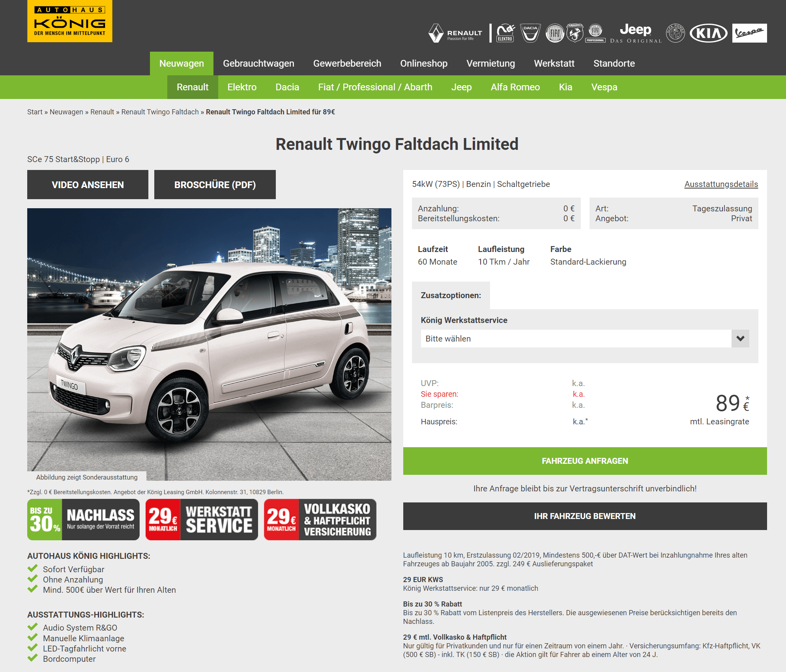Click 'Sofort Verfügbar' highlight item

73,569
